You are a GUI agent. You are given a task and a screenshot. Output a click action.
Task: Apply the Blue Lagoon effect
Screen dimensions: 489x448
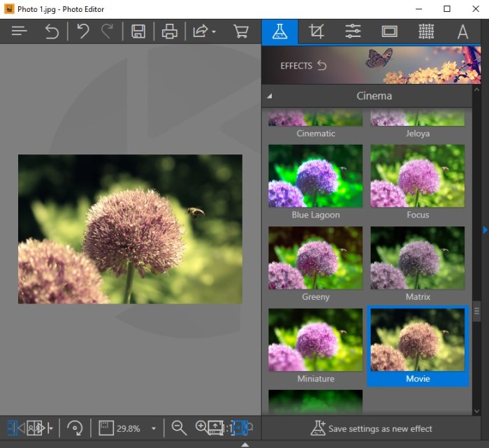point(315,175)
